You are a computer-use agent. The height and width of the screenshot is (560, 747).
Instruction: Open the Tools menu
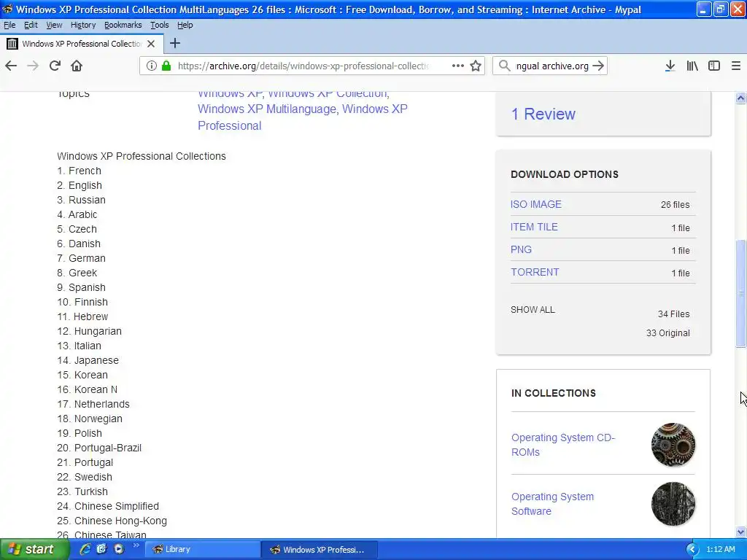(160, 25)
